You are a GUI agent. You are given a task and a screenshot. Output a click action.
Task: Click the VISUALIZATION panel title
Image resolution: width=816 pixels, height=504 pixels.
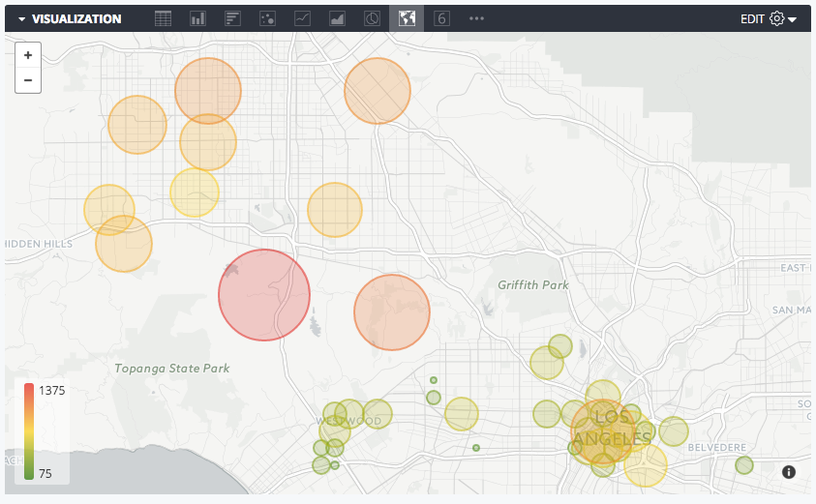point(76,19)
